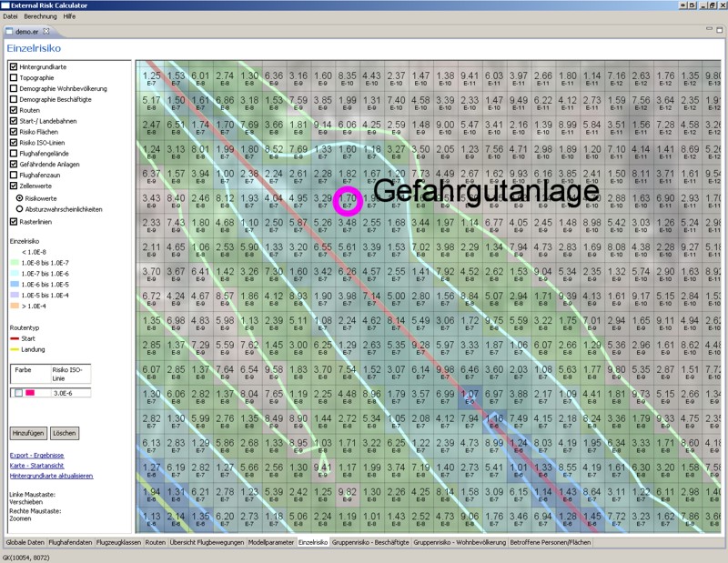Select the Risikowerte radio option

point(21,196)
